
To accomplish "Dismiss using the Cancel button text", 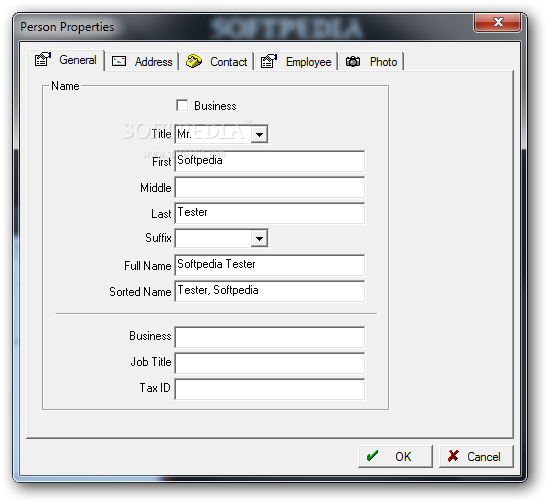I will point(484,457).
